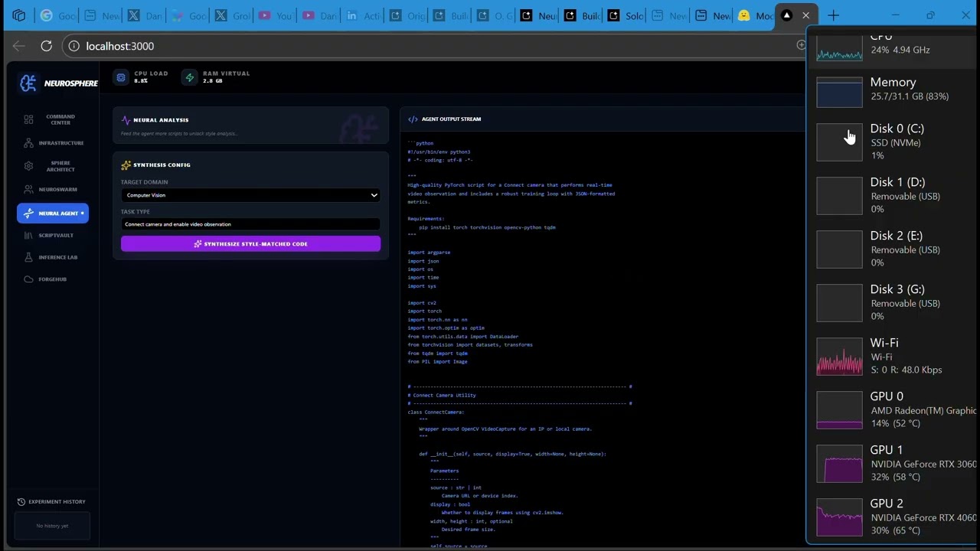
Task: Click 'from PIL import Image' line
Action: click(x=437, y=361)
